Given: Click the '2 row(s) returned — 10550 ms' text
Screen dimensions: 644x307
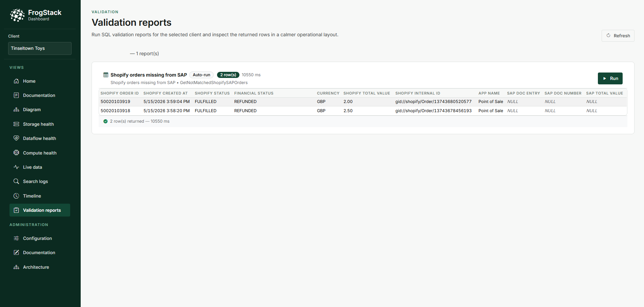Looking at the screenshot, I should 140,121.
